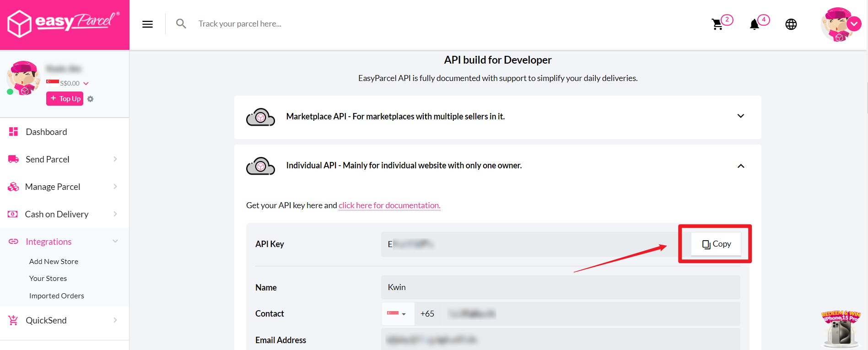Click the Marketplace API heading text
This screenshot has height=350, width=868.
click(395, 117)
